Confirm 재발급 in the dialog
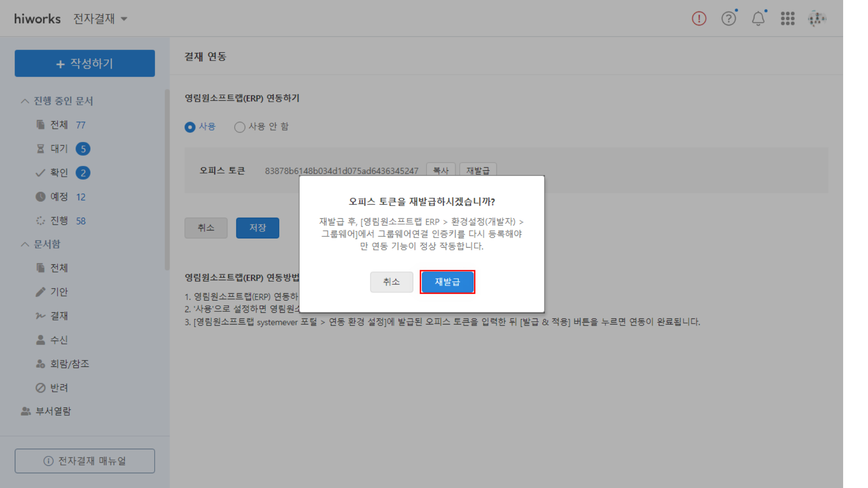 [448, 282]
